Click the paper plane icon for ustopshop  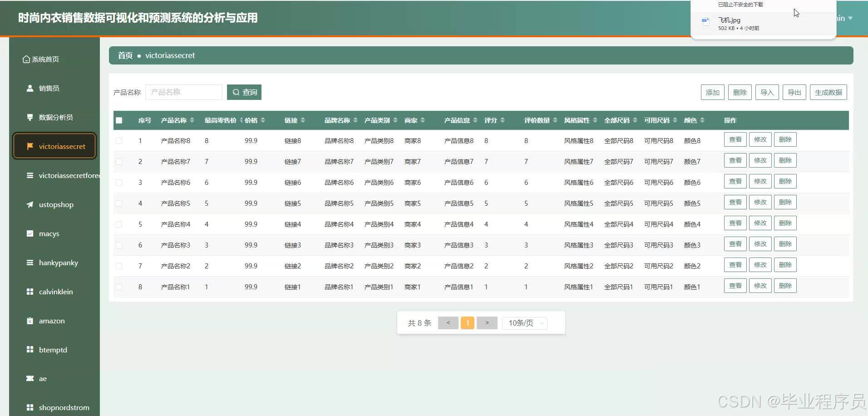tap(30, 204)
